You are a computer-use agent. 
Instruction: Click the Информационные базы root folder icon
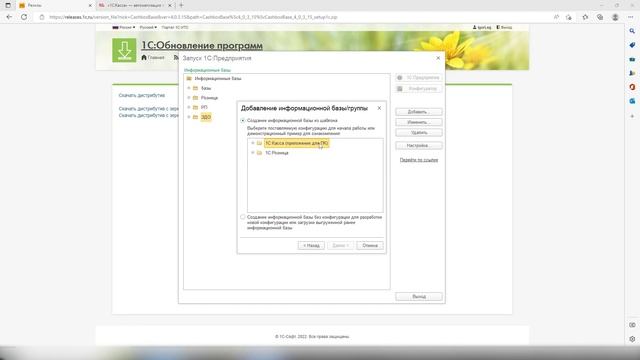point(189,78)
